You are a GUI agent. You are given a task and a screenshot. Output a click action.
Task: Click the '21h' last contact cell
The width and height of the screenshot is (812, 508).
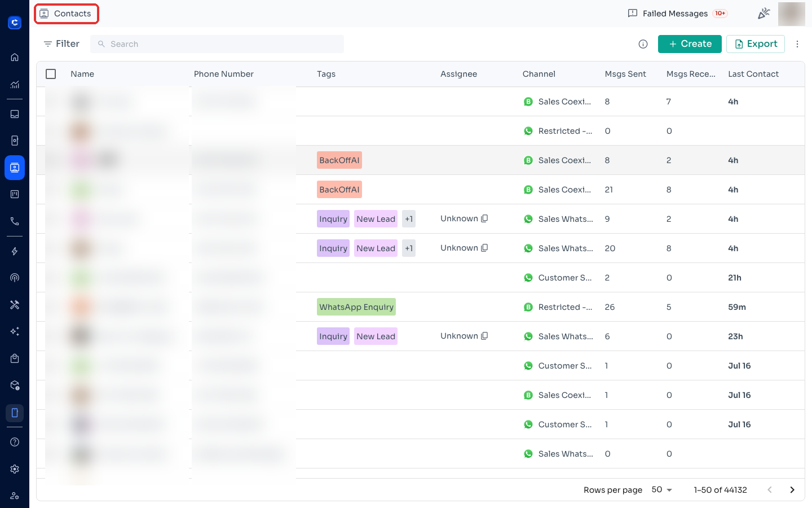click(x=735, y=278)
